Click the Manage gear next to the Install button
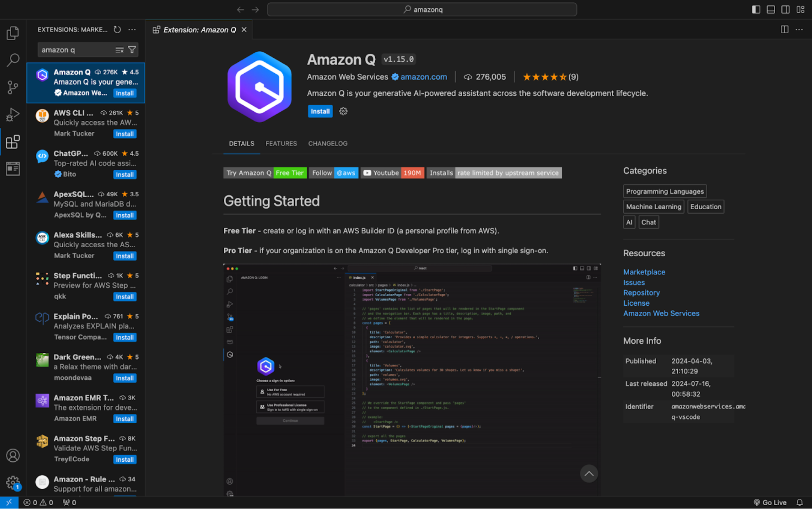812x509 pixels. pyautogui.click(x=343, y=111)
